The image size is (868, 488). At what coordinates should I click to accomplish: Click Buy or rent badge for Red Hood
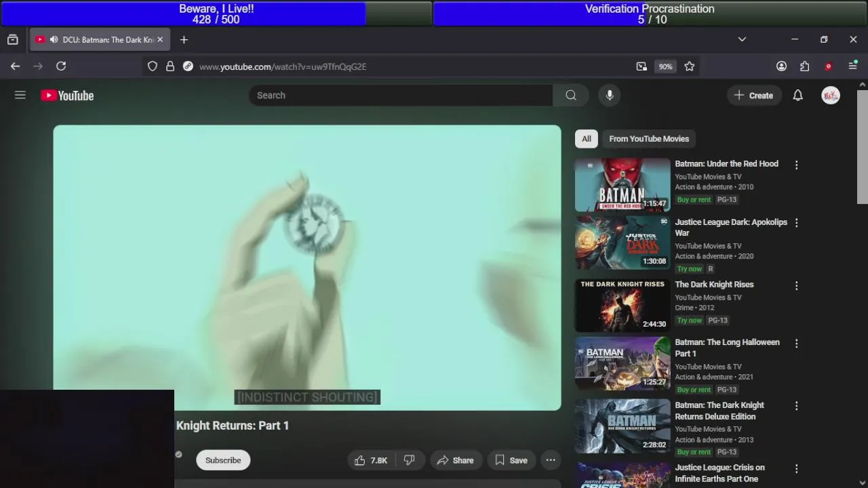[694, 200]
